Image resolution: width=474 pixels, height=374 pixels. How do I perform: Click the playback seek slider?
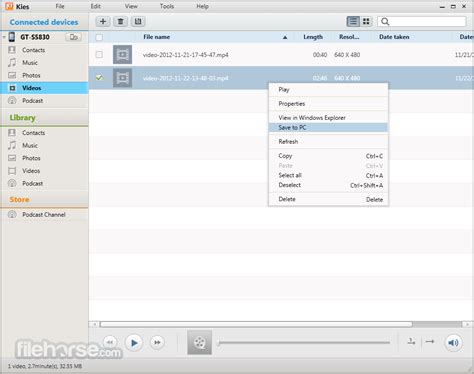(304, 342)
